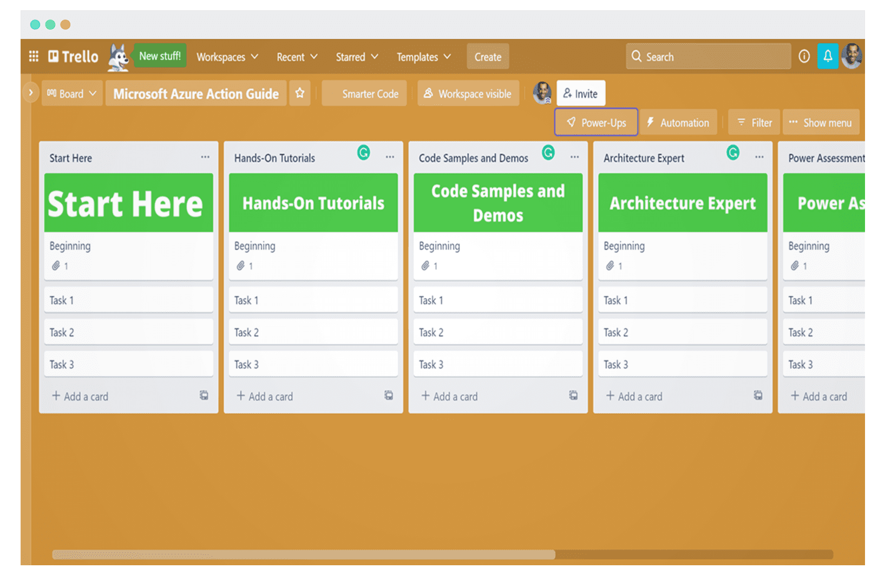Image resolution: width=878 pixels, height=588 pixels.
Task: Click attachment icon on Start Here Beginning card
Action: [x=56, y=266]
